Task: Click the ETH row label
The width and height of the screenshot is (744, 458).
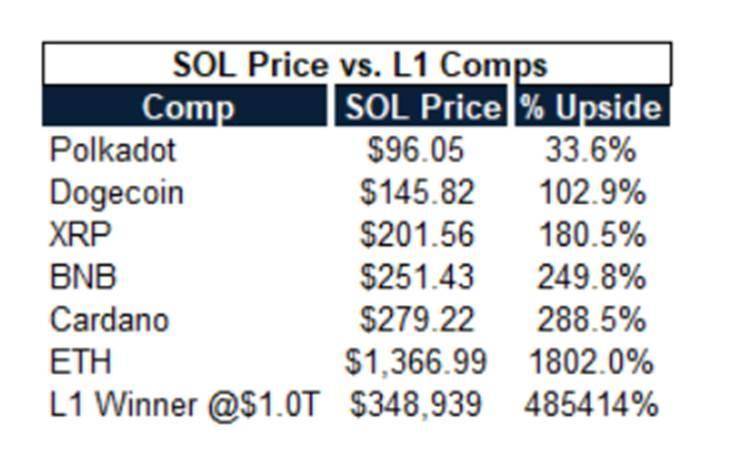Action: pyautogui.click(x=79, y=362)
